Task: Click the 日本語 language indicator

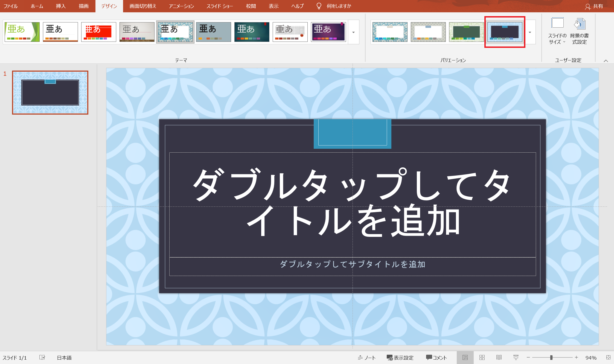Action: click(x=64, y=358)
